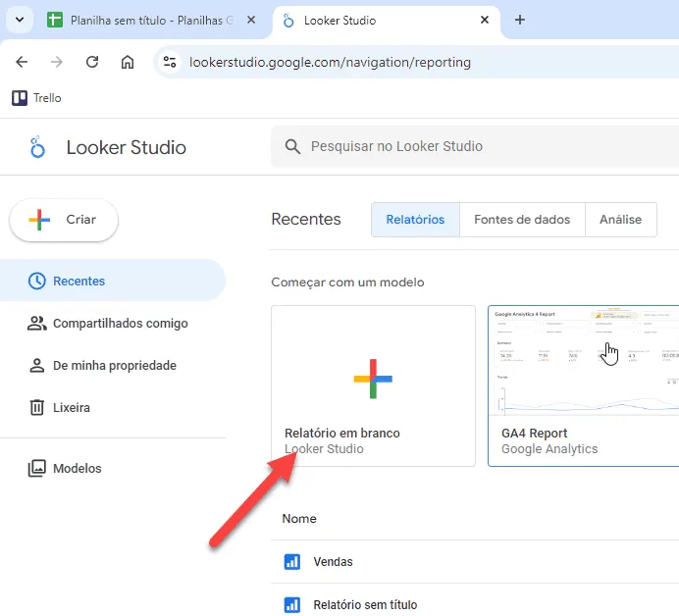Viewport: 679px width, 616px height.
Task: Open Relatório sem título report
Action: click(x=365, y=605)
